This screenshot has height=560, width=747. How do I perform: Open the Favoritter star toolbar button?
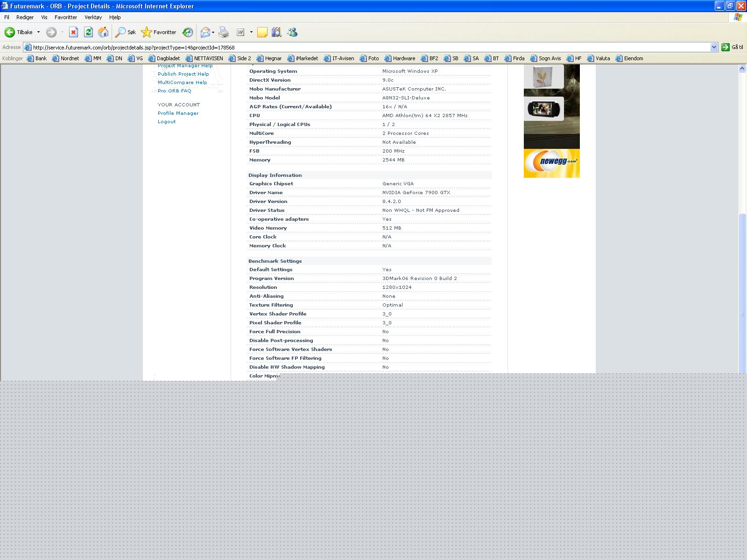(159, 32)
